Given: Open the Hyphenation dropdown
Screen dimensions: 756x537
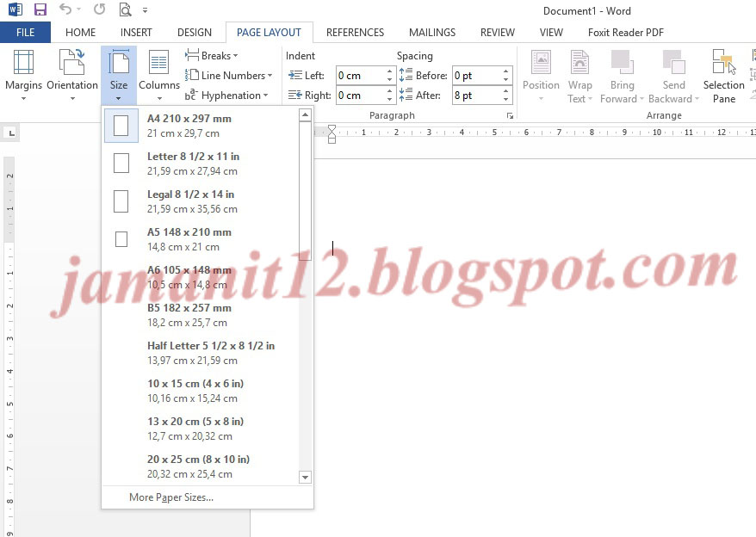Looking at the screenshot, I should pyautogui.click(x=226, y=95).
